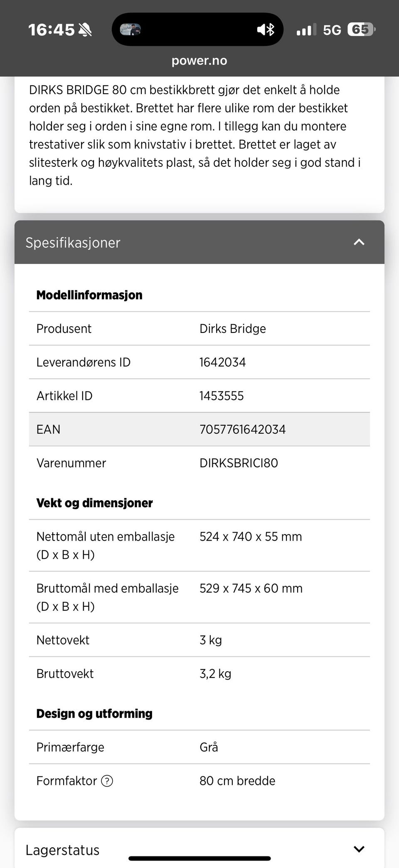This screenshot has height=868, width=399.
Task: Open the Formfaktor help question-mark icon
Action: [107, 781]
